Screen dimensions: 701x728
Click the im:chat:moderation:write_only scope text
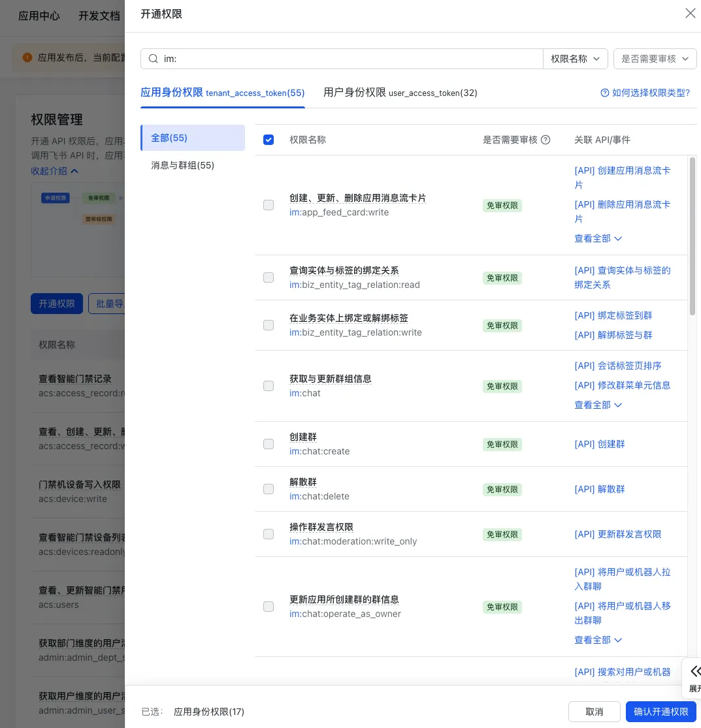click(353, 541)
